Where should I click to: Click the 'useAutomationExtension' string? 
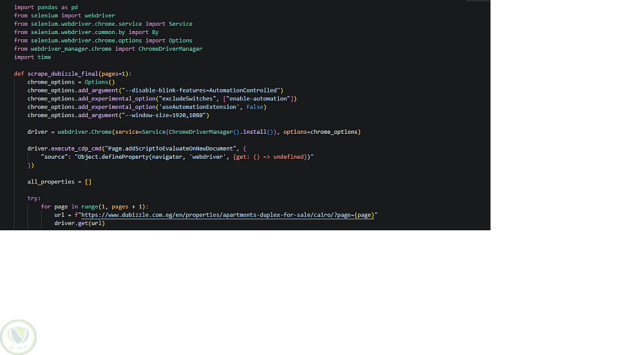[x=199, y=107]
